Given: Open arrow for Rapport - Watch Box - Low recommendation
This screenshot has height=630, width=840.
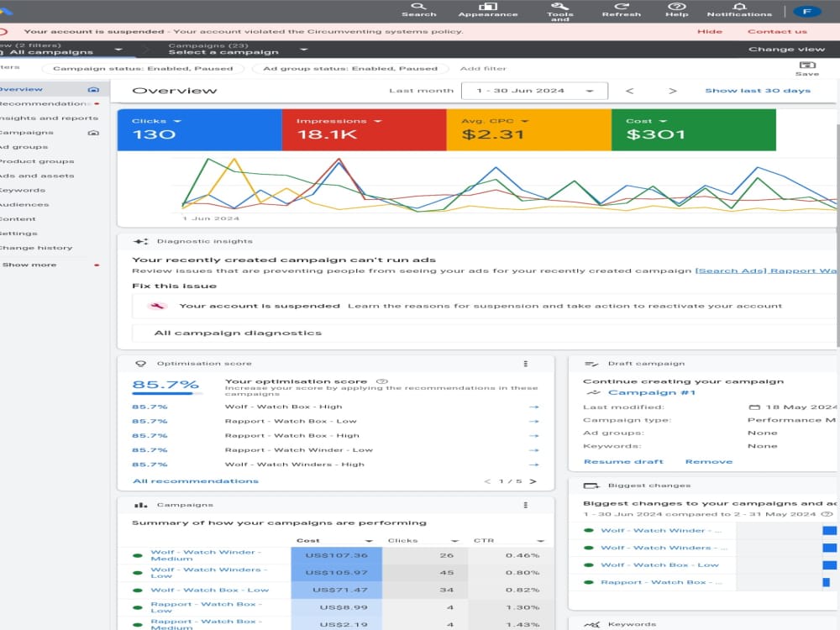Looking at the screenshot, I should pyautogui.click(x=533, y=422).
